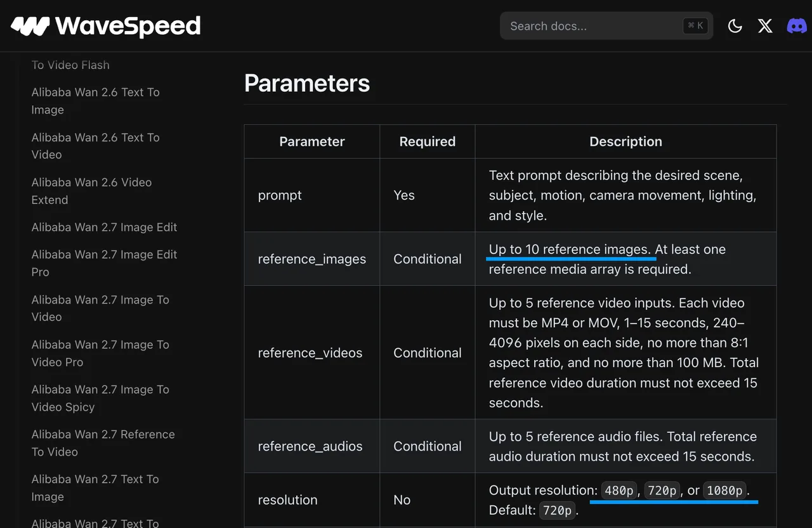Viewport: 812px width, 528px height.
Task: Open Alibaba Wan 2.7 Image To Video Spicy
Action: coord(100,398)
